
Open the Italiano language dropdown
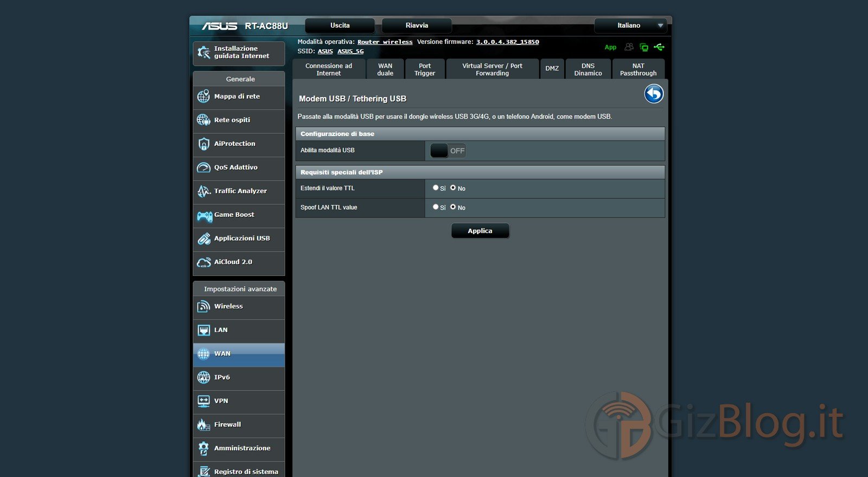[630, 25]
